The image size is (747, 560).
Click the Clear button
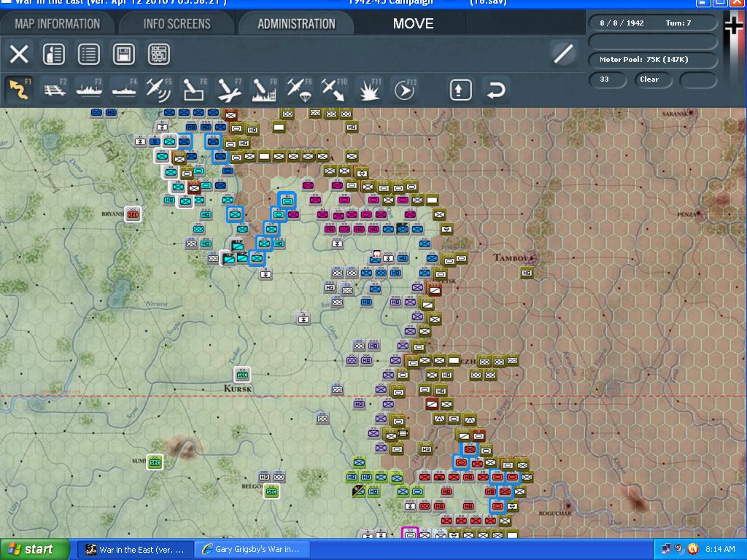tap(653, 79)
